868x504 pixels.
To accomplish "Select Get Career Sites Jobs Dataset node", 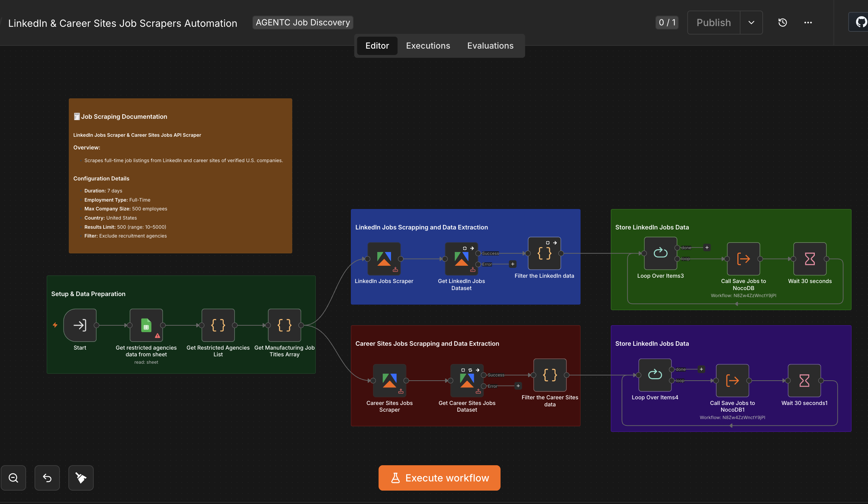I will click(x=467, y=381).
